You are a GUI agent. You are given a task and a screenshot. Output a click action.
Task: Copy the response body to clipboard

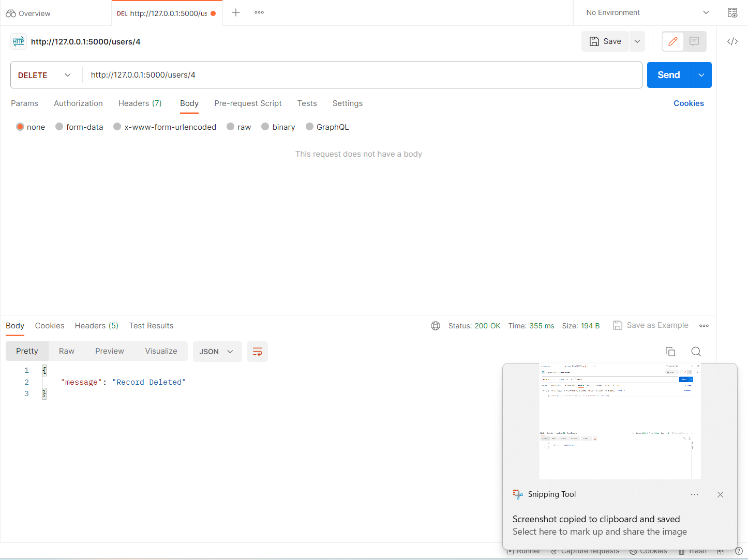670,351
